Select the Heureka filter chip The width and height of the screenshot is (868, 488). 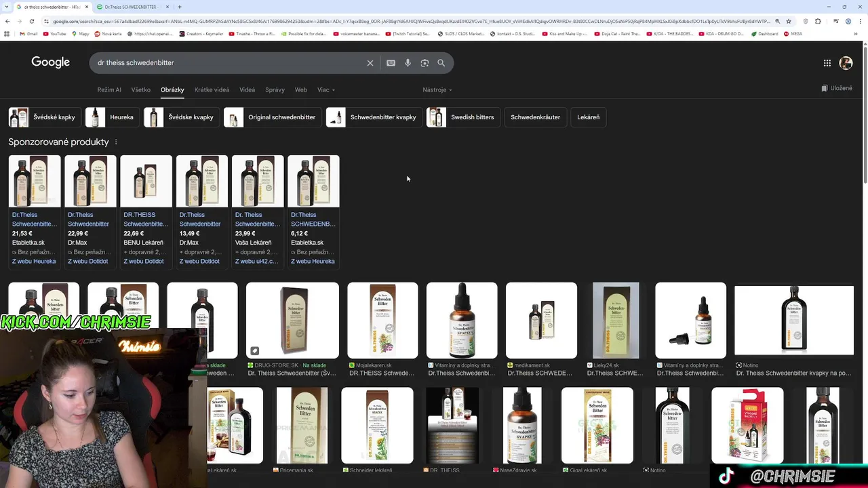(113, 117)
